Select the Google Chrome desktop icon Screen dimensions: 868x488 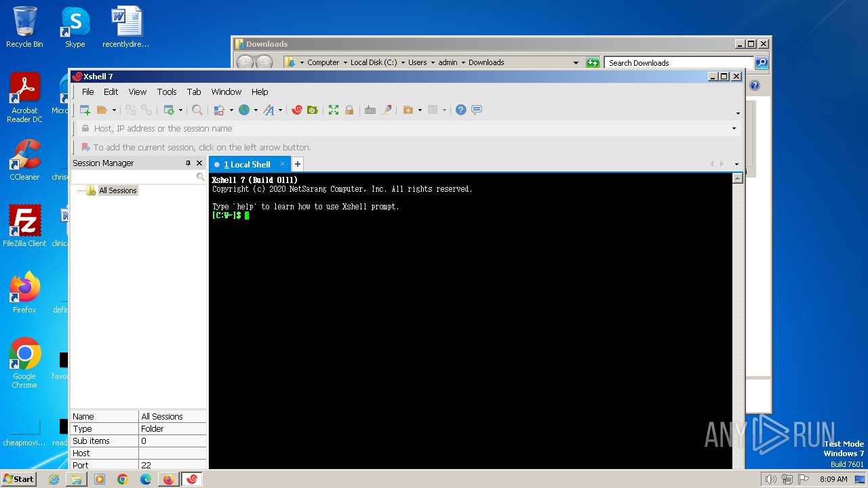pos(24,363)
